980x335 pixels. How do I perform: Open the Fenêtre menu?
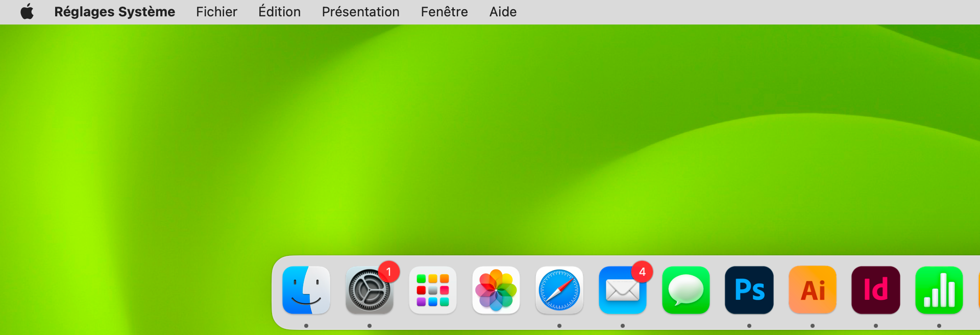[444, 12]
